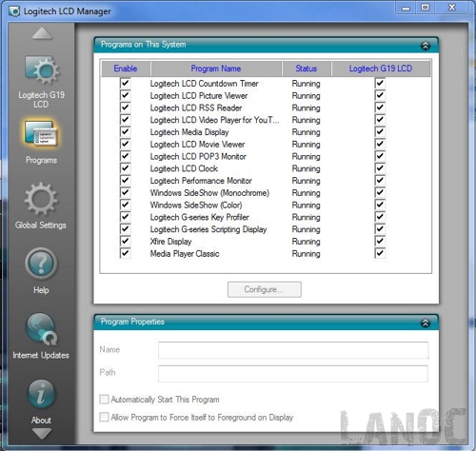Open the Help question mark icon
476x451 pixels.
click(41, 264)
